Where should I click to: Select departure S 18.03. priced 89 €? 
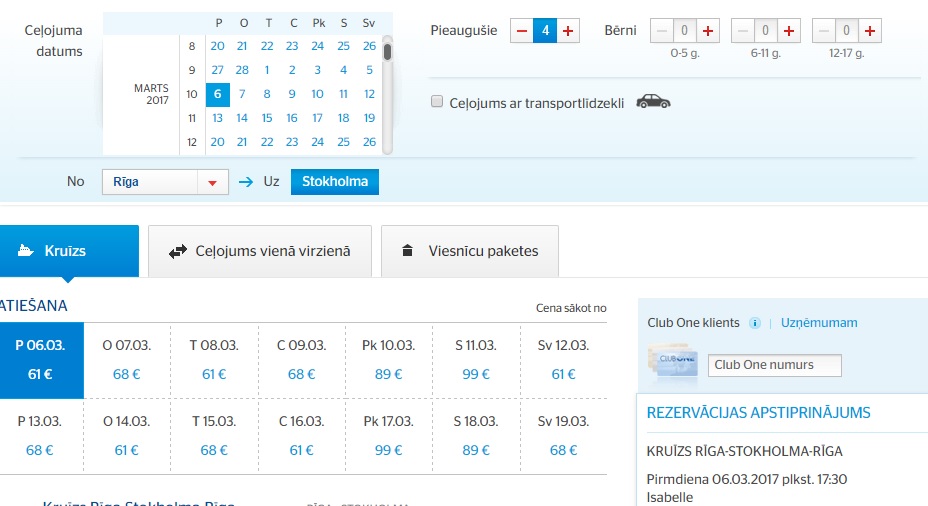tap(476, 436)
